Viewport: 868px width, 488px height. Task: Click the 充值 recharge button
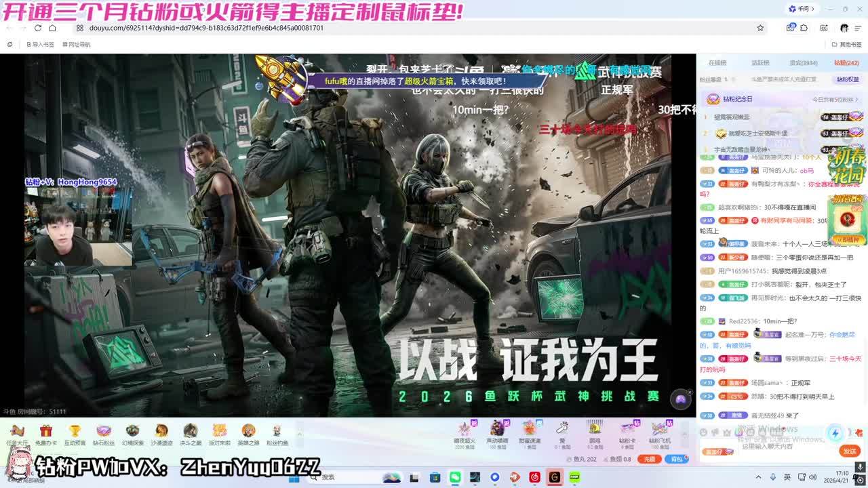pyautogui.click(x=650, y=459)
